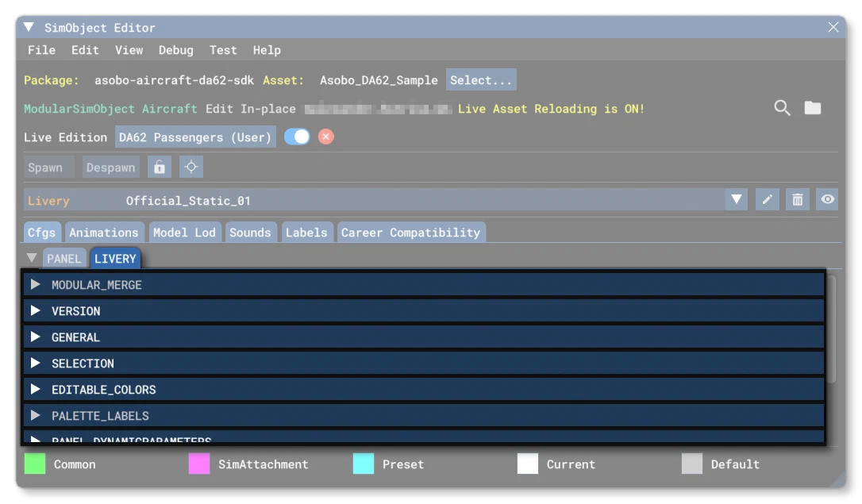Open the folder icon at top right
Image resolution: width=862 pixels, height=504 pixels.
[x=813, y=108]
